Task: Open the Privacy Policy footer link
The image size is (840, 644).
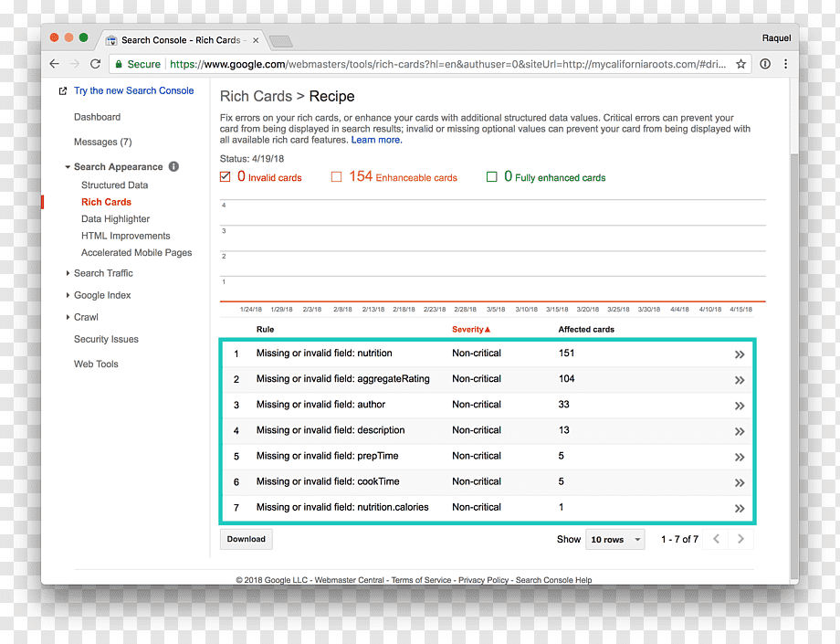Action: [x=483, y=580]
